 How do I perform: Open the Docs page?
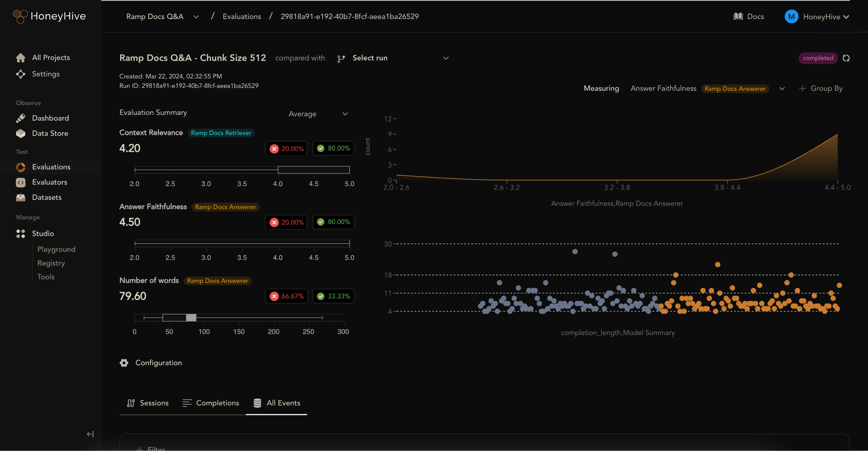[x=748, y=16]
